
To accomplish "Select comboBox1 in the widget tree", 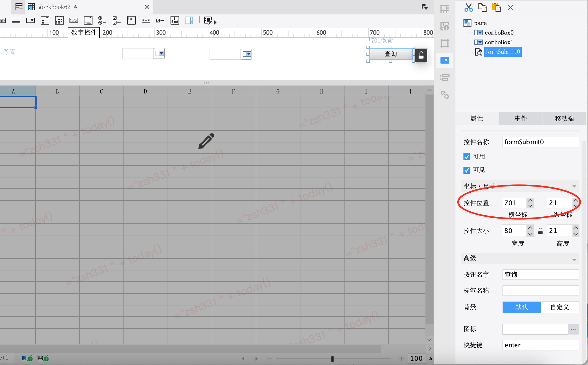I will click(499, 42).
